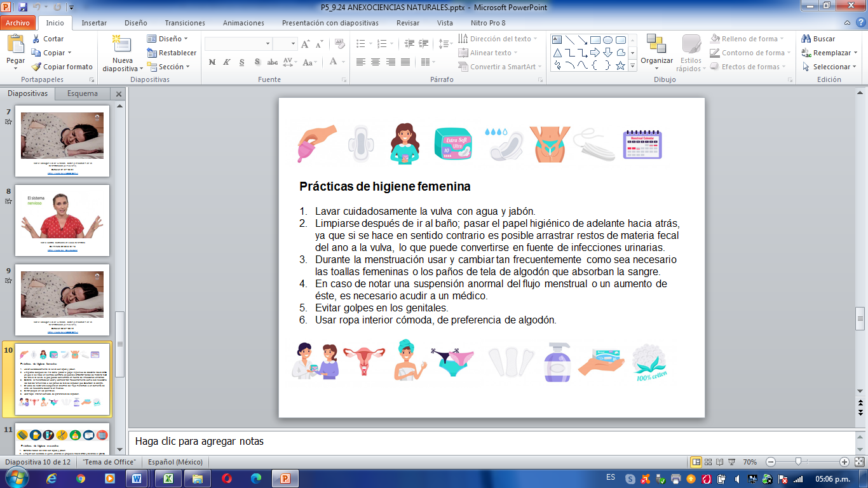The height and width of the screenshot is (488, 868).
Task: Switch to the Animaciones ribbon tab
Action: pyautogui.click(x=243, y=23)
